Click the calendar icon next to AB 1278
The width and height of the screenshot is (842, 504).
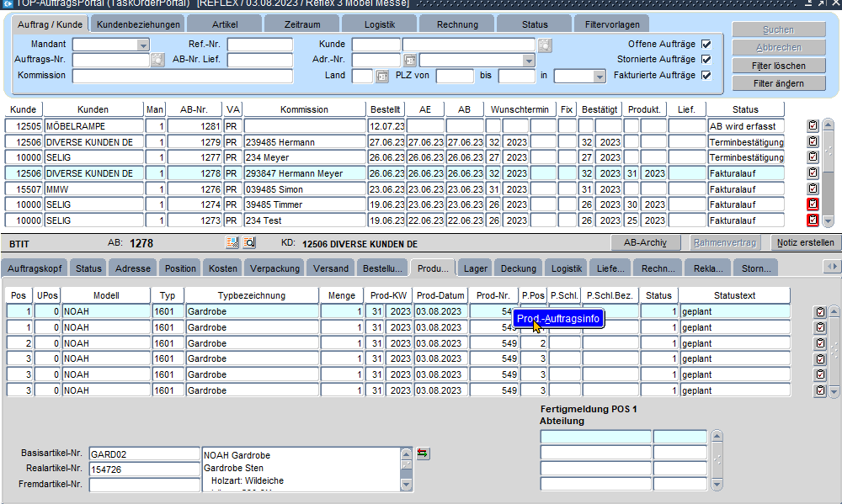(233, 243)
